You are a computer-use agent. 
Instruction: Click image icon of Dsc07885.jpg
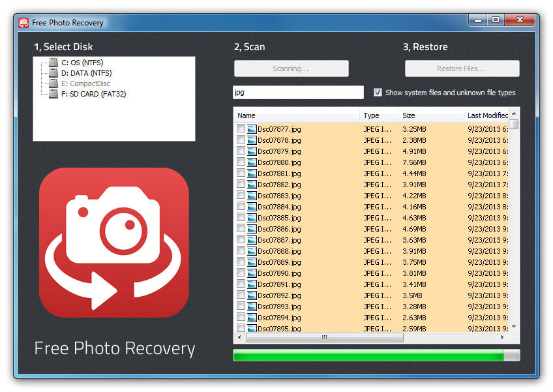point(252,218)
